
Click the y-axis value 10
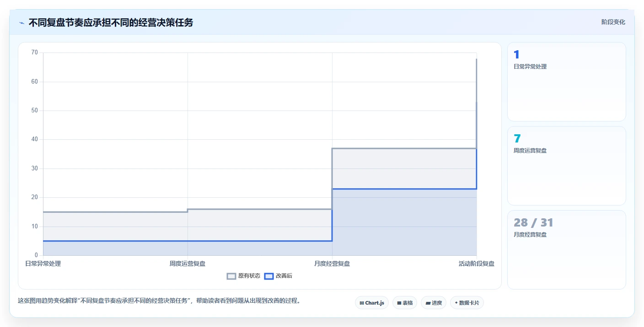coord(35,227)
